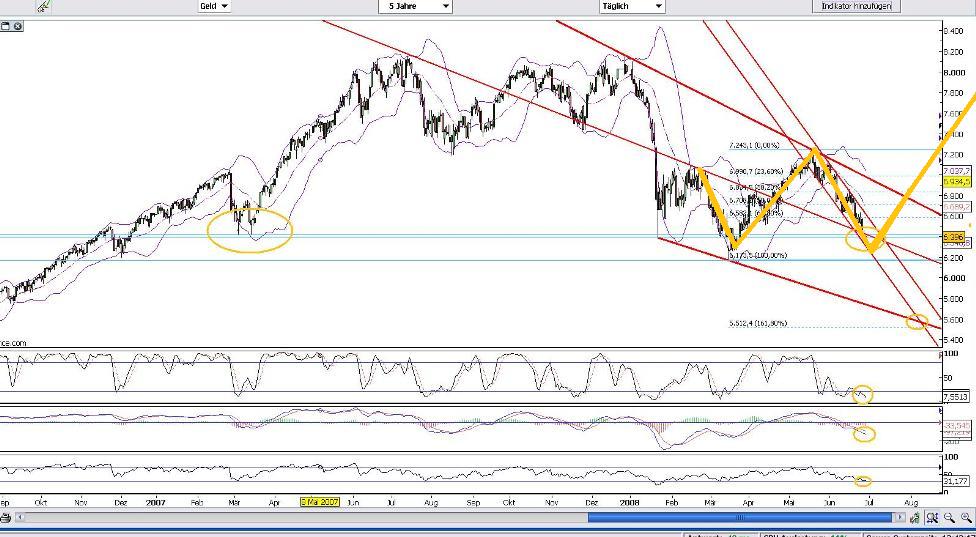Click the Fibonacci 100,00% level label
The width and height of the screenshot is (976, 537).
[758, 255]
